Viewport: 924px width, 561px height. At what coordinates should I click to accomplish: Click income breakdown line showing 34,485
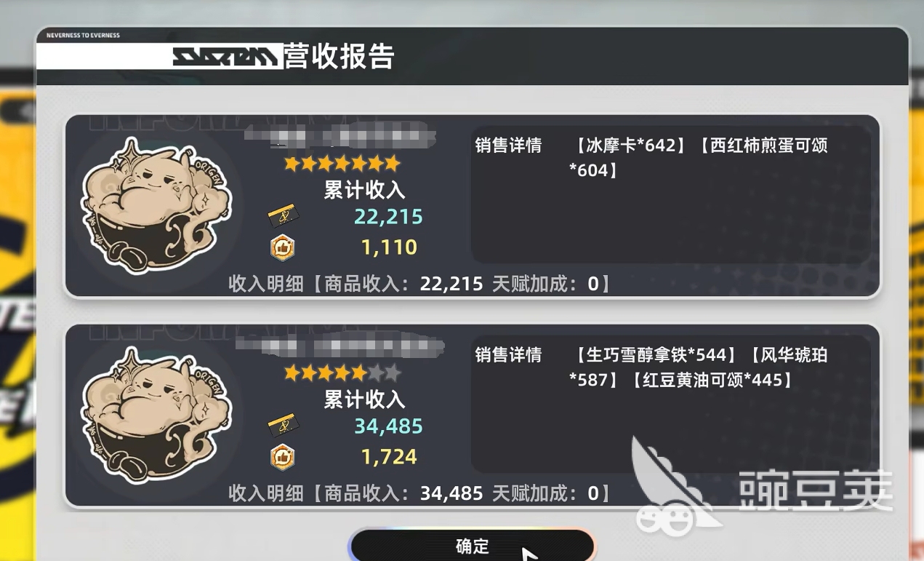pyautogui.click(x=420, y=493)
